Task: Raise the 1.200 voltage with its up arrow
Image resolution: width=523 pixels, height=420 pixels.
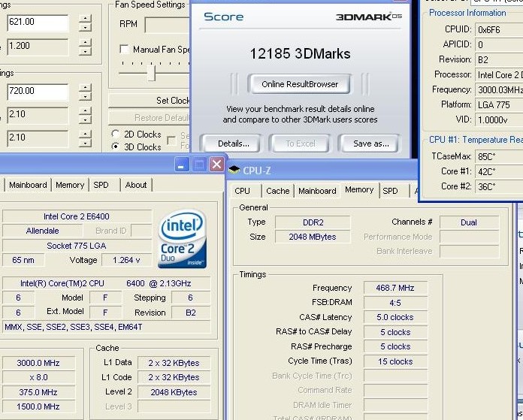Action: point(86,43)
